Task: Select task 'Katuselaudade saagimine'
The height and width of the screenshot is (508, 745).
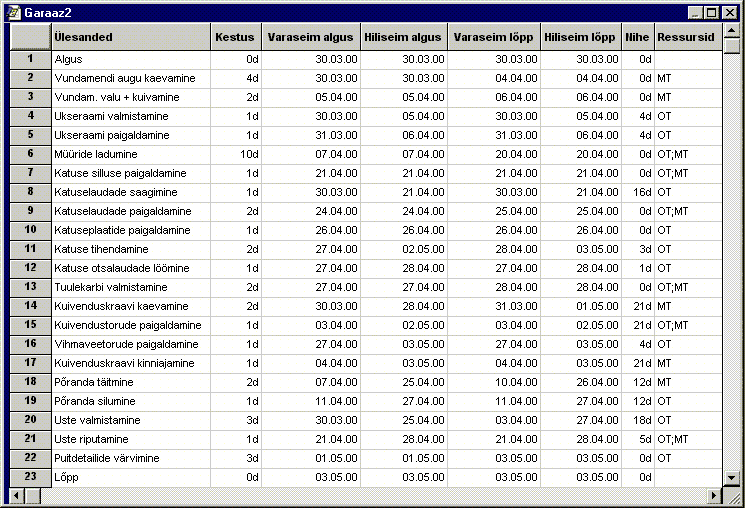Action: (x=131, y=192)
